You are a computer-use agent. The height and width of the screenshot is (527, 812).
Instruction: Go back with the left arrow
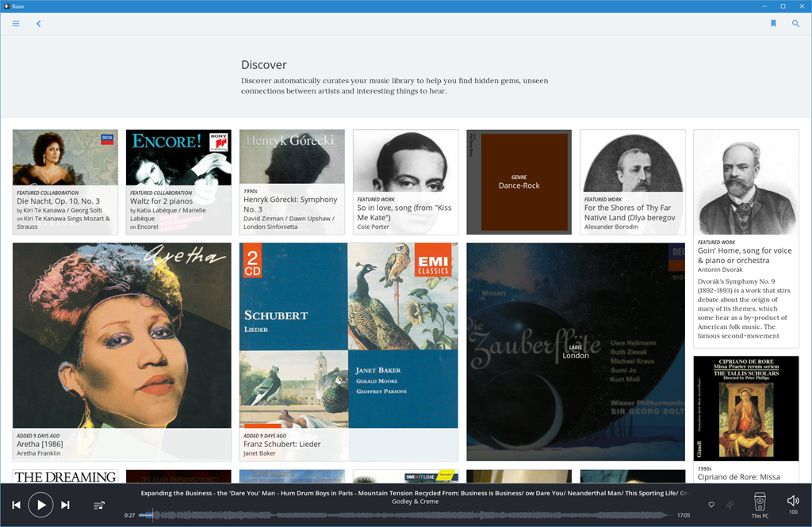(38, 24)
